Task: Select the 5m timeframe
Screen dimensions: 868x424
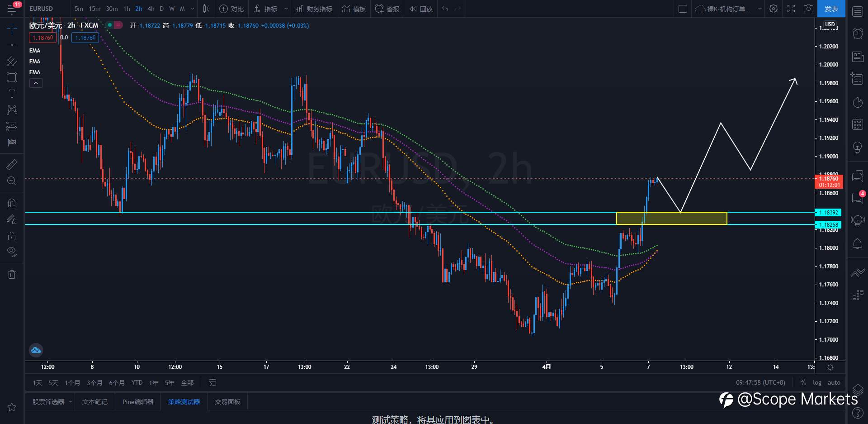Action: coord(79,9)
